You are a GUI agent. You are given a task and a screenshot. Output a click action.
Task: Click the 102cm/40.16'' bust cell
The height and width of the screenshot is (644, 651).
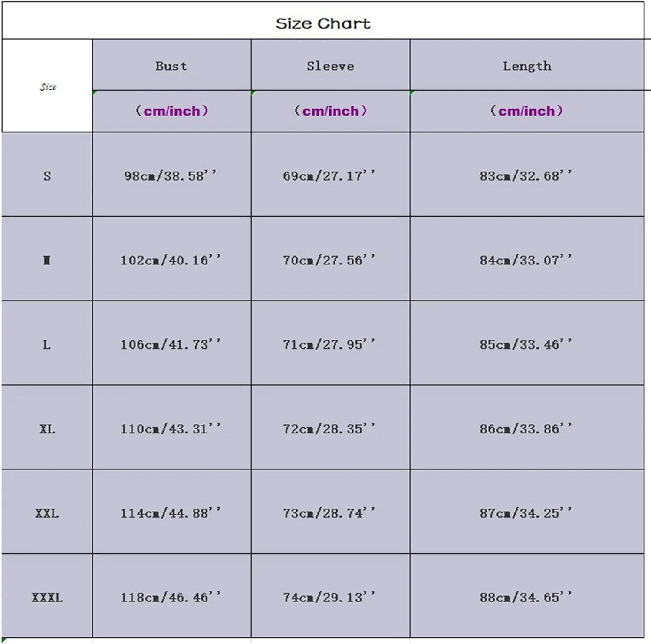(172, 259)
